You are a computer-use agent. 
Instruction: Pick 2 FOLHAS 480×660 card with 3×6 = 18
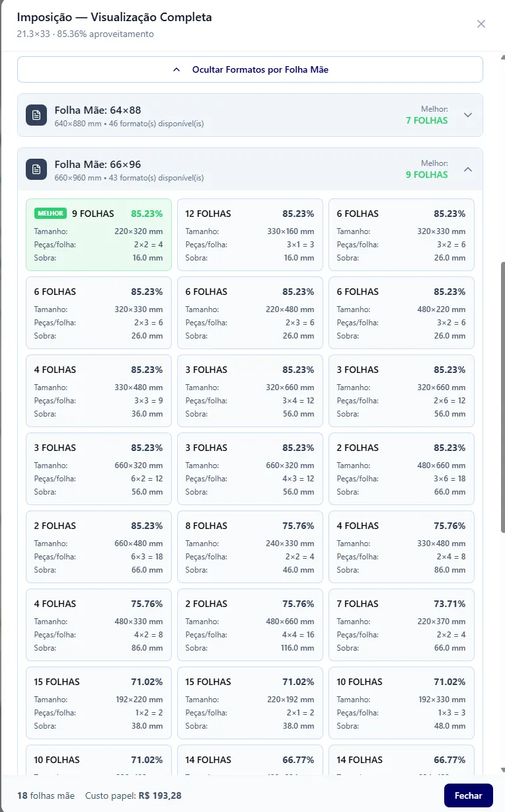pyautogui.click(x=401, y=469)
